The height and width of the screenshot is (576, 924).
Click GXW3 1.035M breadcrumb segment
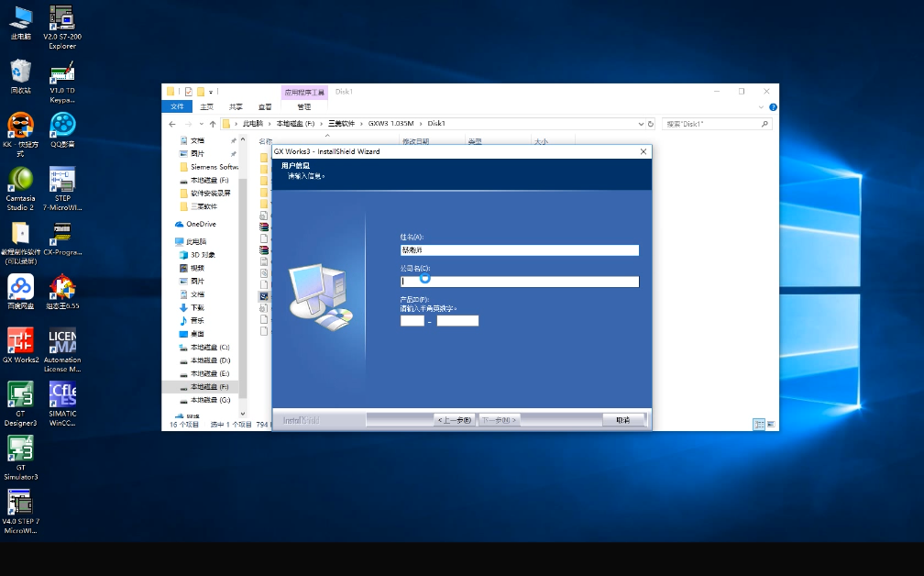click(x=391, y=124)
